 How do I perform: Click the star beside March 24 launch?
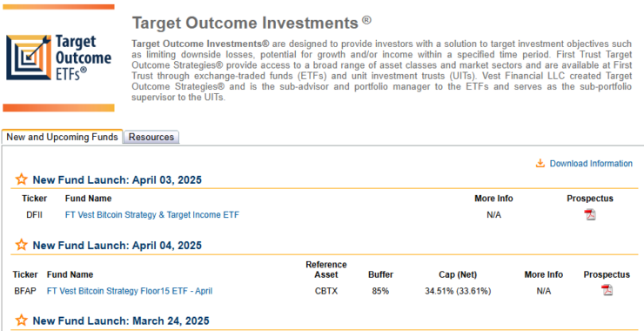click(22, 321)
